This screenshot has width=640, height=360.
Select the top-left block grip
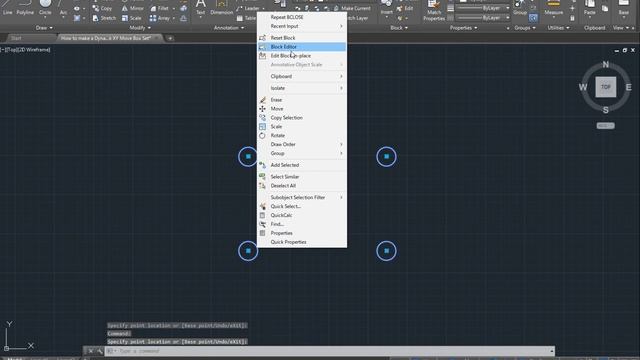point(248,156)
